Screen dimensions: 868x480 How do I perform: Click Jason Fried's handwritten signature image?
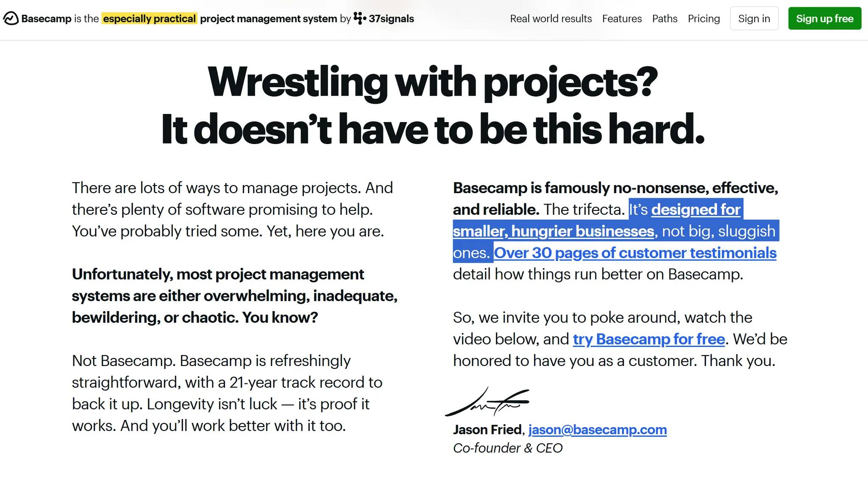487,402
